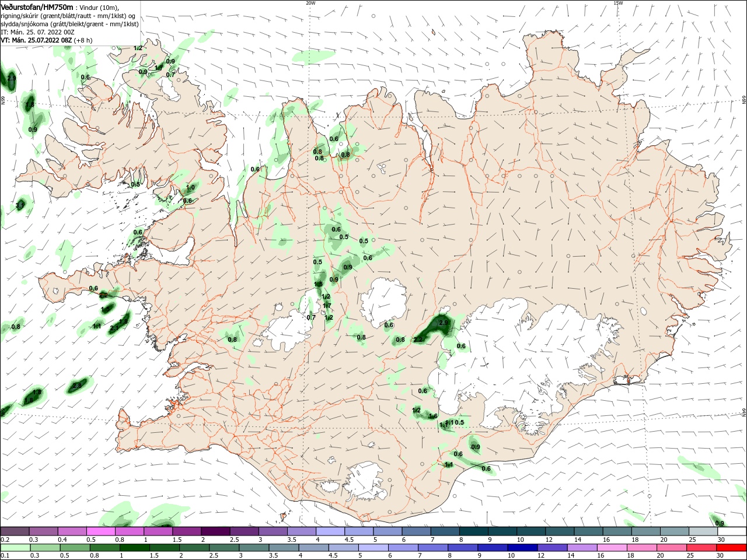Pick the dark blue 10 mm swatch in lower legend

tap(521, 548)
